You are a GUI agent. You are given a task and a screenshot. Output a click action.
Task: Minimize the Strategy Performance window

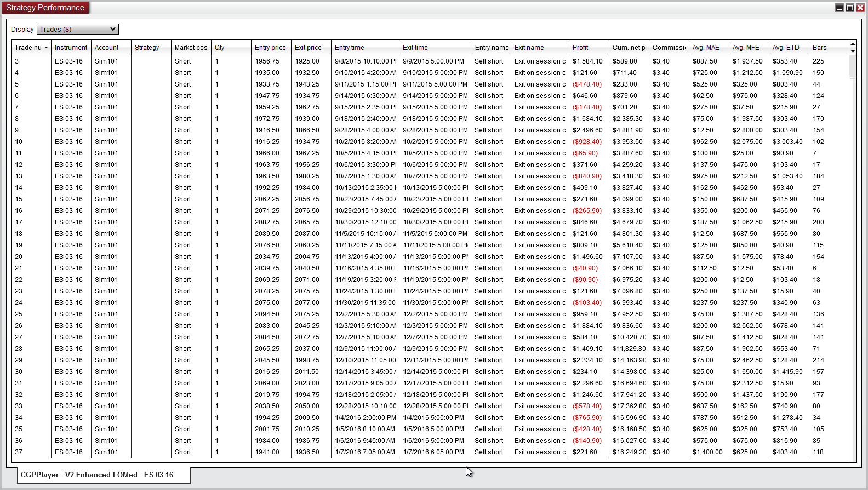point(839,8)
